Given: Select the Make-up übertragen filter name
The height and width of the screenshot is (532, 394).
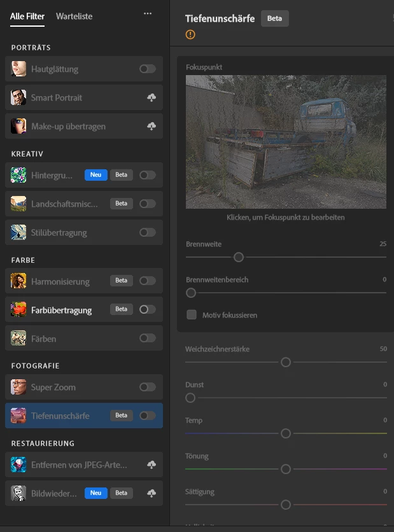Looking at the screenshot, I should click(69, 127).
